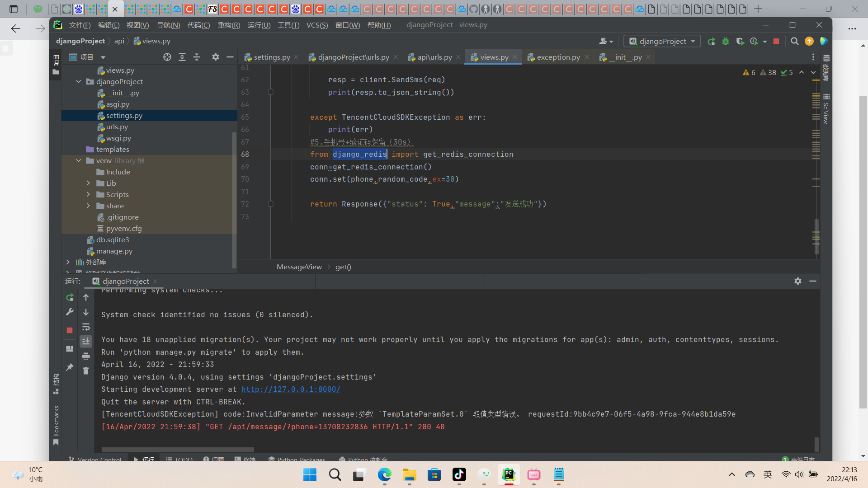
Task: Open the VCS(S) menu
Action: [317, 25]
